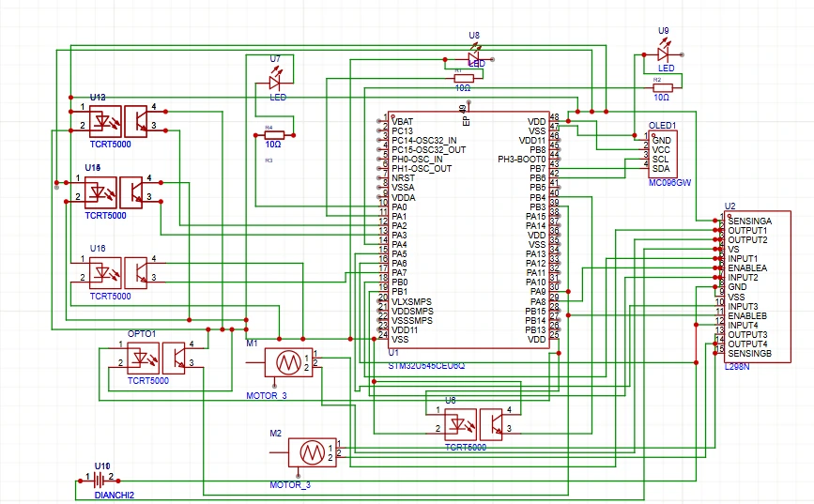Select the M1 motor symbol

(x=288, y=362)
